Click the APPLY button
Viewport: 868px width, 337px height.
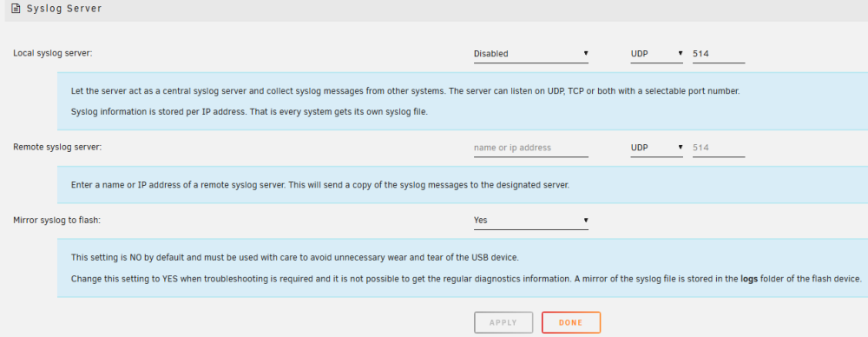[503, 322]
